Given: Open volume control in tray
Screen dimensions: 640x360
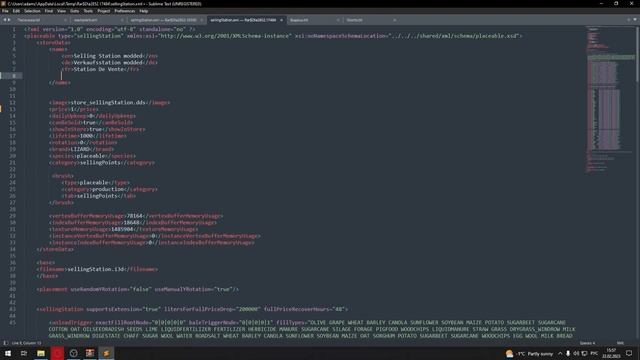Looking at the screenshot, I should tap(576, 353).
